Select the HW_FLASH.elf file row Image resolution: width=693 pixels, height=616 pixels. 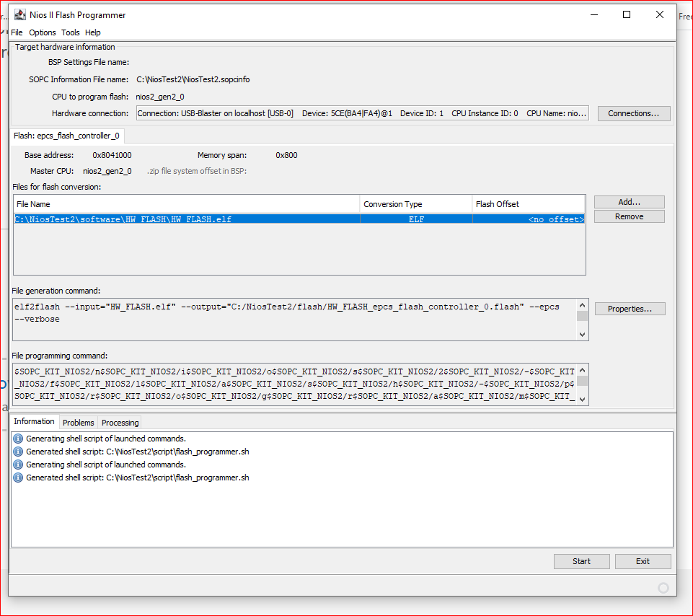tap(300, 219)
